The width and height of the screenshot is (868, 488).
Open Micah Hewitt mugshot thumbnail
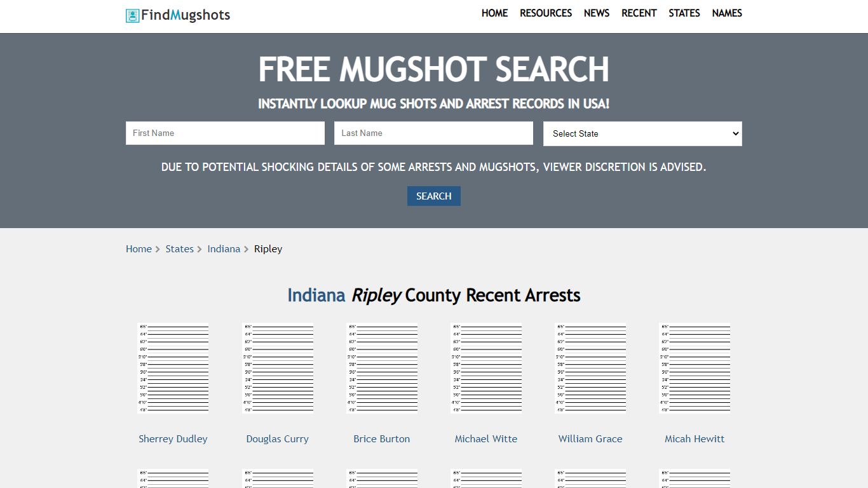point(695,369)
